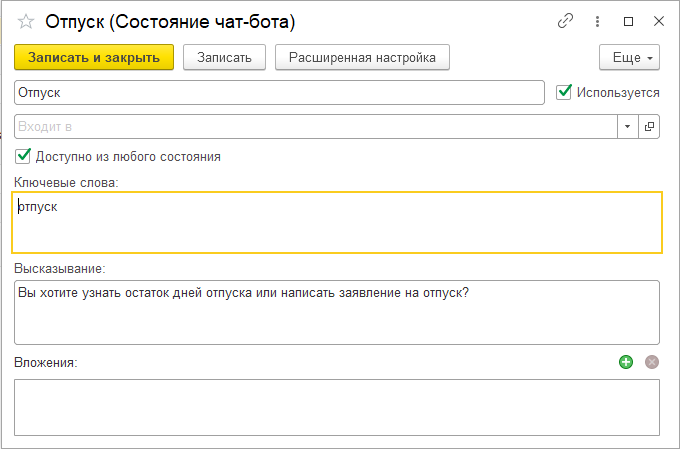The height and width of the screenshot is (450, 680).
Task: Add to favorites with the star icon
Action: (26, 21)
